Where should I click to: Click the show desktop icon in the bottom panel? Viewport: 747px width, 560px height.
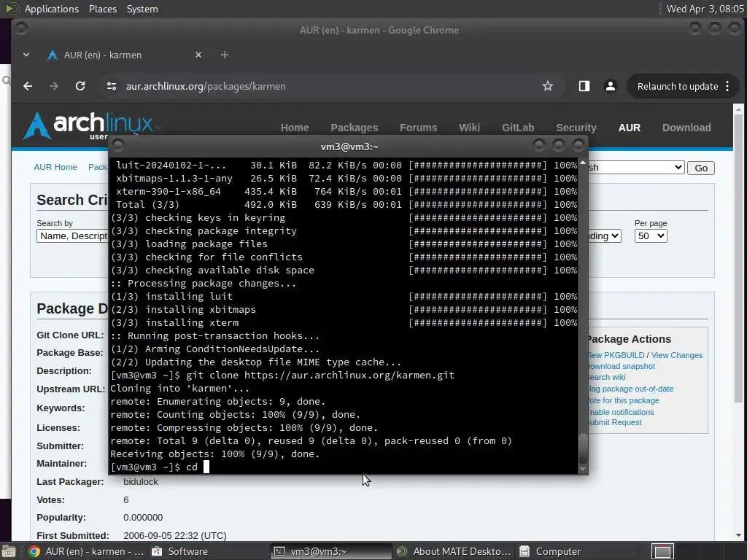coord(8,551)
